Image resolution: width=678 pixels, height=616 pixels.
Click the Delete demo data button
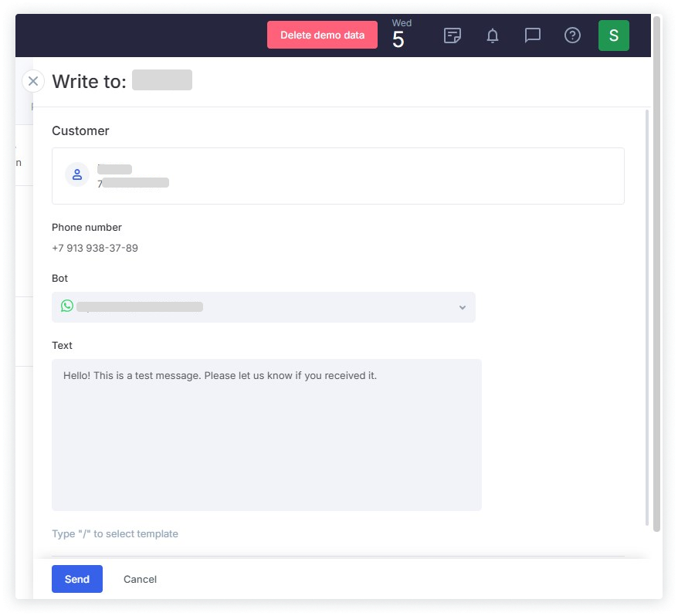(322, 36)
